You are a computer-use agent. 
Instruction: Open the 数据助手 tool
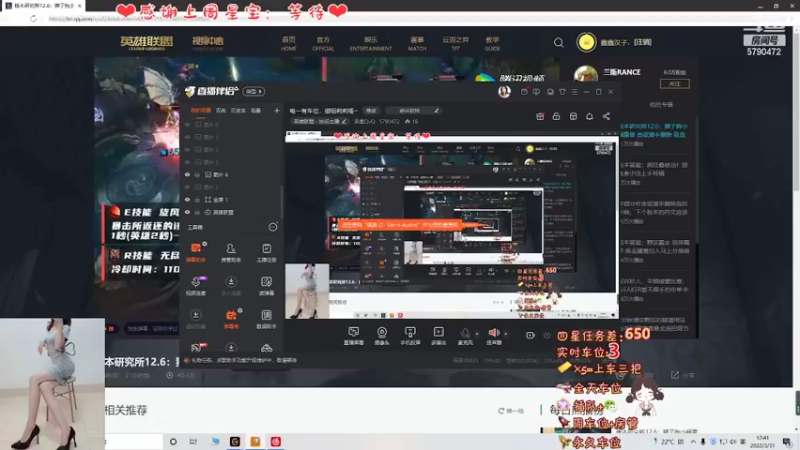coord(266,319)
